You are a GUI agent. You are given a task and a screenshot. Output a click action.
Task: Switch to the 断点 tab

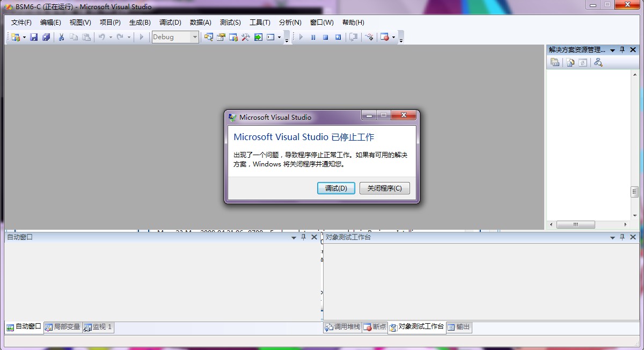click(x=375, y=327)
